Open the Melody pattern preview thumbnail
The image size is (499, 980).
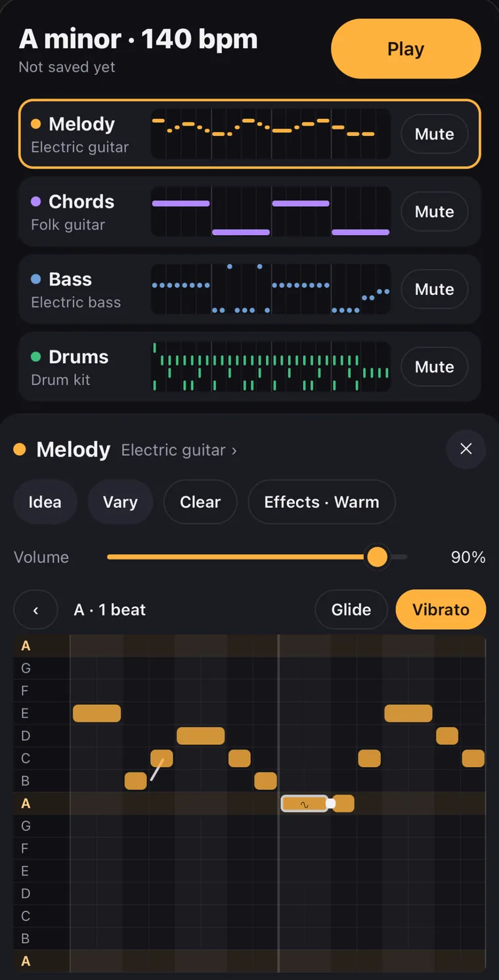point(271,134)
